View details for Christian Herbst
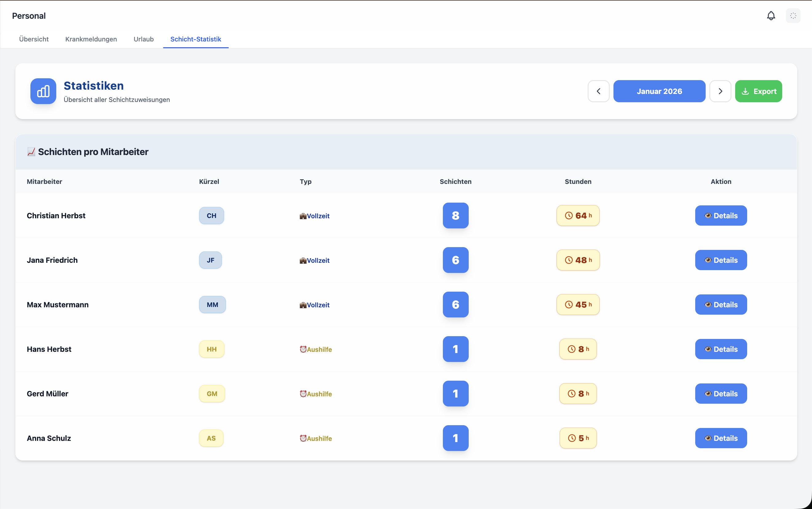The width and height of the screenshot is (812, 509). point(721,216)
